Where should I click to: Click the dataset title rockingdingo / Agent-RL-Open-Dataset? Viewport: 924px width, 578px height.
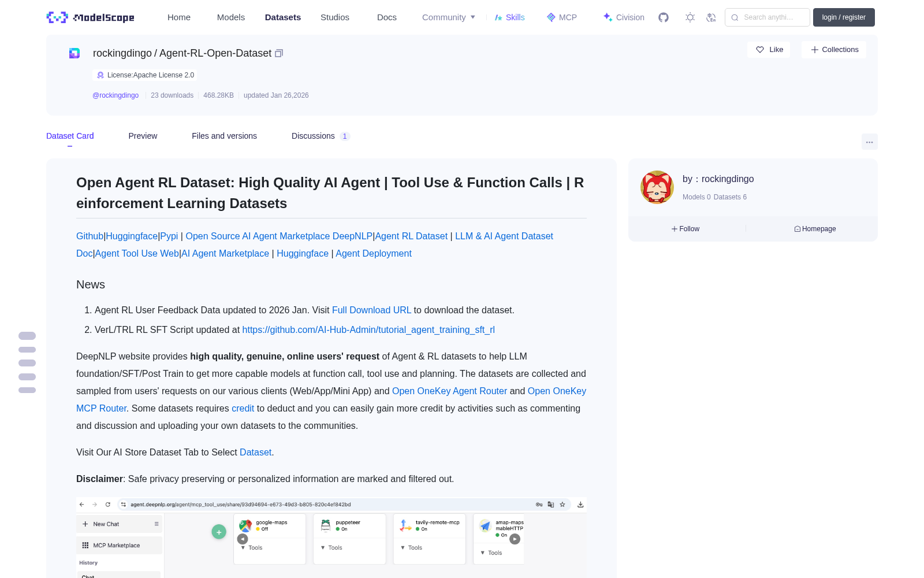182,53
